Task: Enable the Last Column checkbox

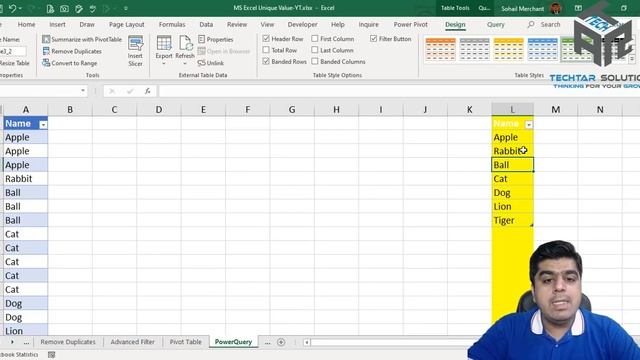Action: click(315, 50)
